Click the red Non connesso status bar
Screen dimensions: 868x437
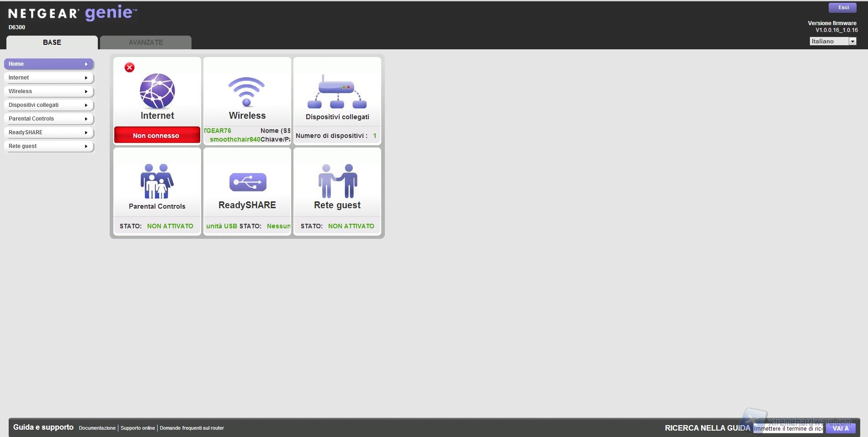coord(157,136)
